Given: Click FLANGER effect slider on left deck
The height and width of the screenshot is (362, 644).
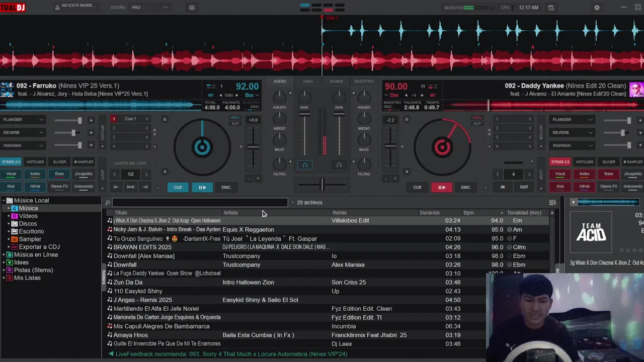Looking at the screenshot, I should click(x=67, y=120).
